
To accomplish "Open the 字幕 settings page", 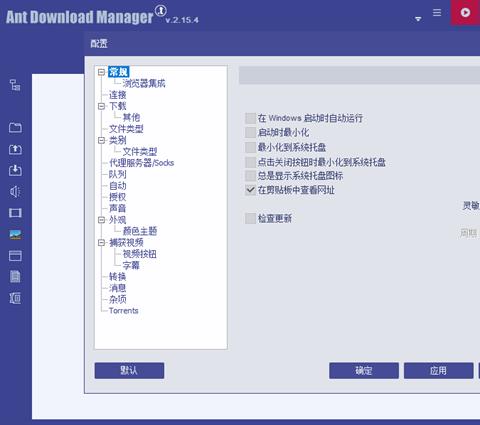I will pos(131,265).
